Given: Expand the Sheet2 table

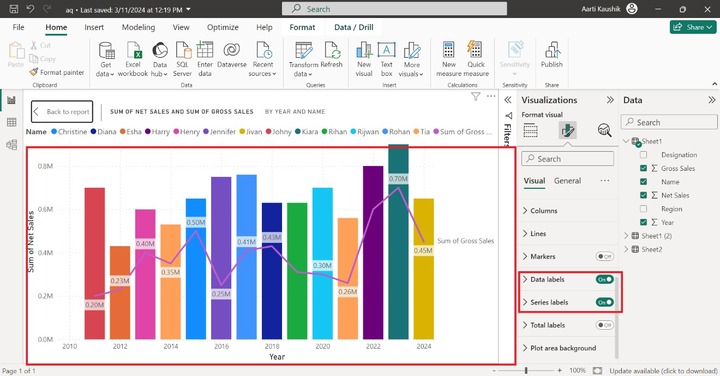Looking at the screenshot, I should point(626,249).
